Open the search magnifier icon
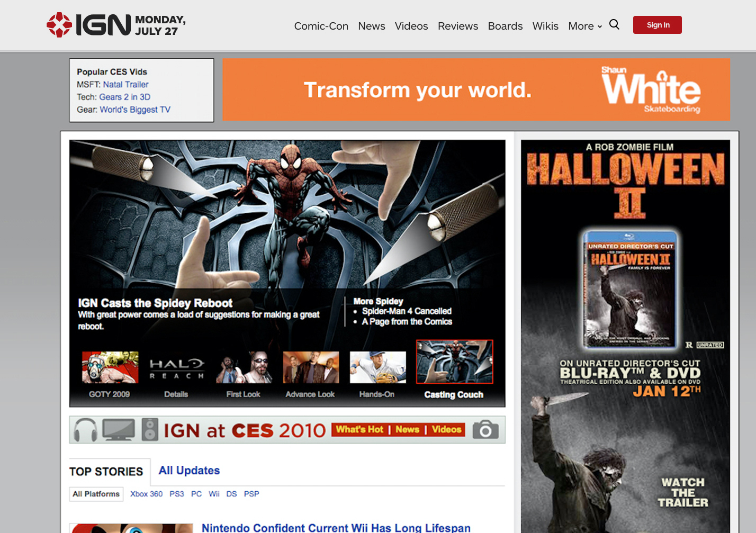Viewport: 756px width, 533px height. pos(614,24)
